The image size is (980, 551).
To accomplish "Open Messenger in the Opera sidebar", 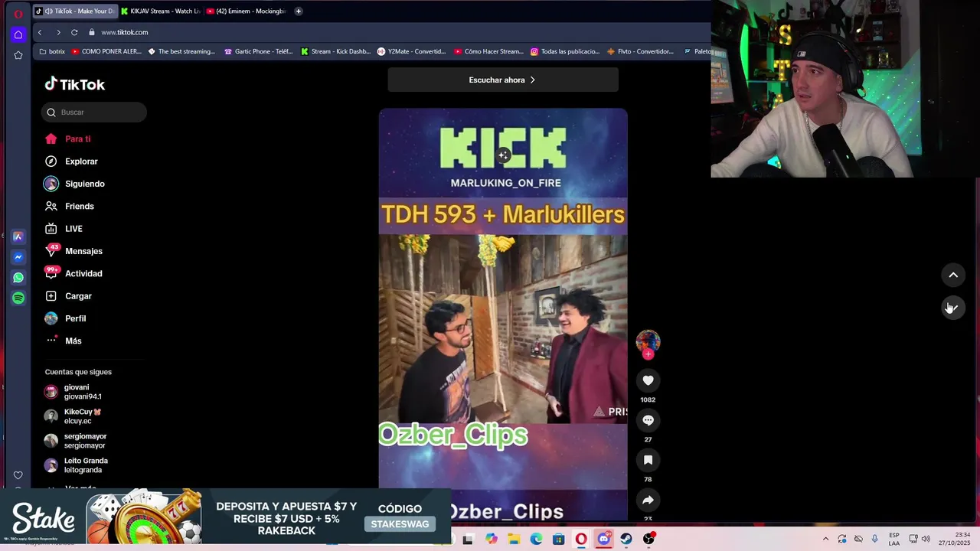I will click(18, 257).
